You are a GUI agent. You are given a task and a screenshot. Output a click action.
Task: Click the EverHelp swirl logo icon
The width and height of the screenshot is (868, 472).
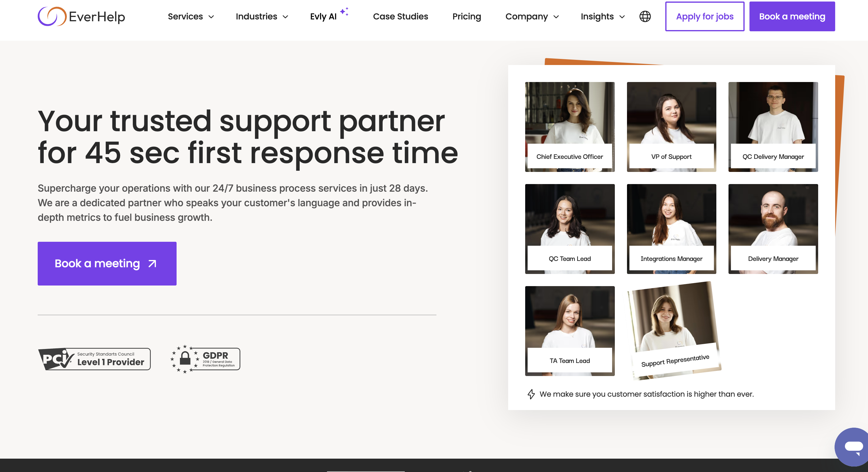pyautogui.click(x=52, y=16)
